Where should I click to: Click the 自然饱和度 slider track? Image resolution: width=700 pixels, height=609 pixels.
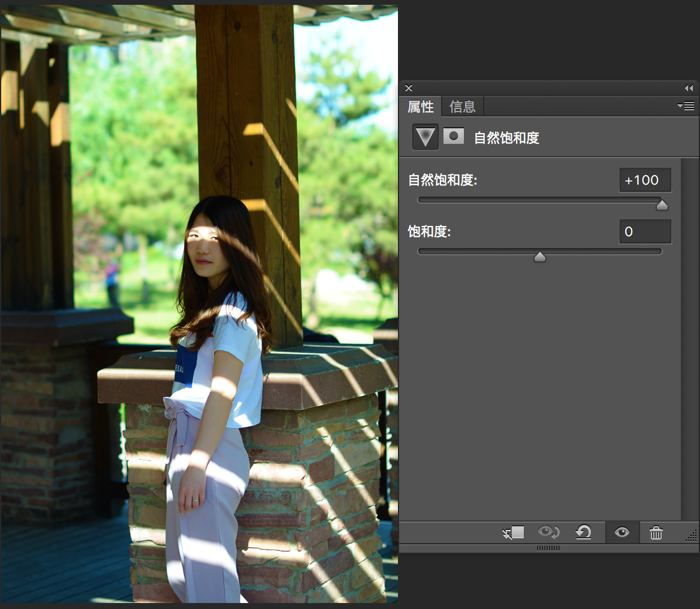(540, 200)
